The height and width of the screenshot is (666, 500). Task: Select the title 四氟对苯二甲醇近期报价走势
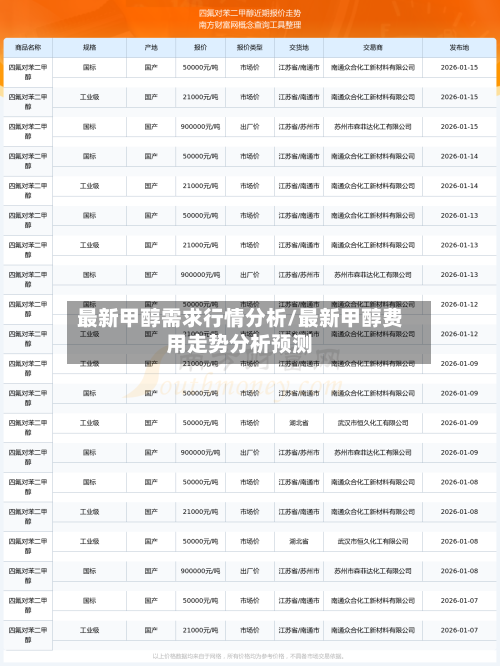[250, 14]
